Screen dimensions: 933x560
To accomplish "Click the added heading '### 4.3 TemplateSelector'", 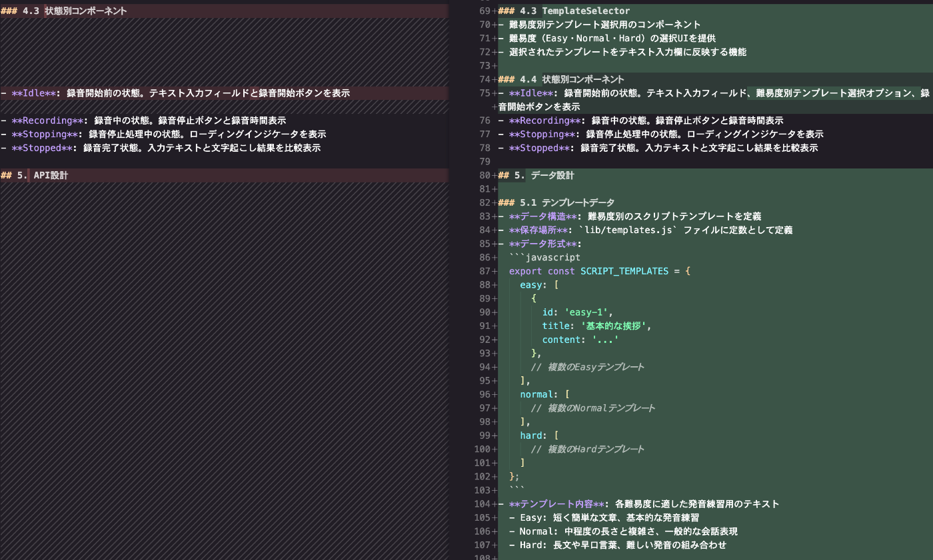I will 564,11.
